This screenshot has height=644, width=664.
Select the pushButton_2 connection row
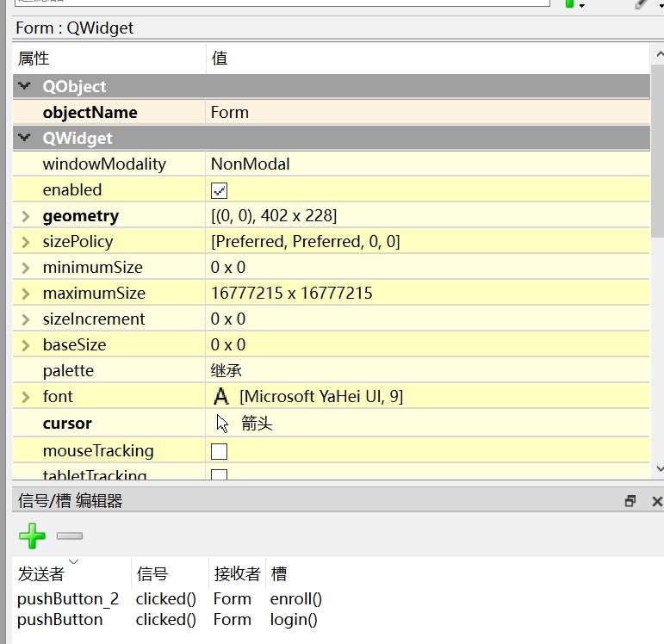click(68, 598)
